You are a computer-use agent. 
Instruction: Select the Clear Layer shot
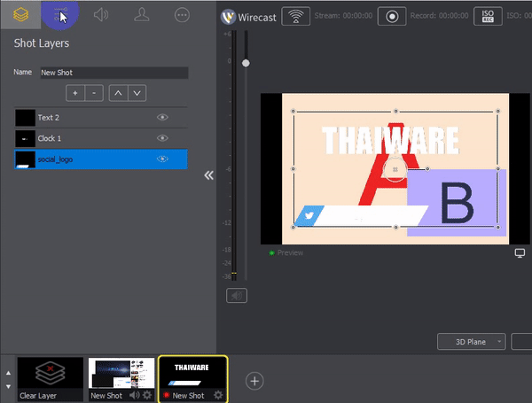[x=51, y=379]
